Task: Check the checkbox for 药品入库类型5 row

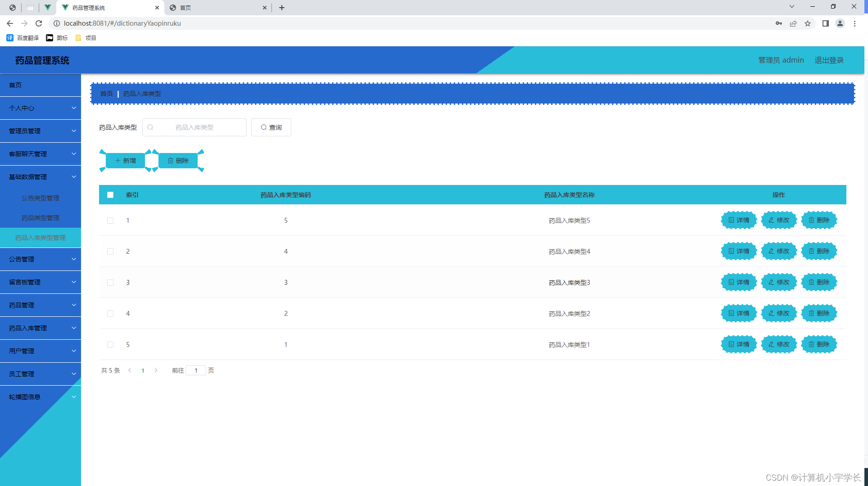Action: (110, 220)
